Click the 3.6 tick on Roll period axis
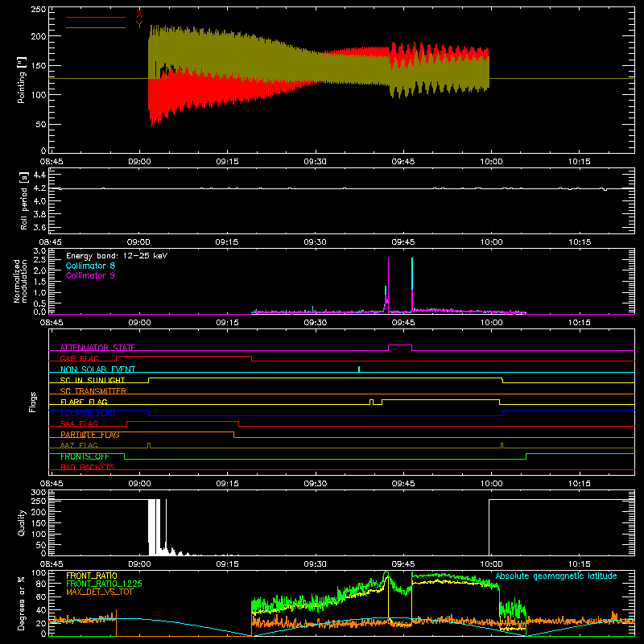 tap(39, 227)
